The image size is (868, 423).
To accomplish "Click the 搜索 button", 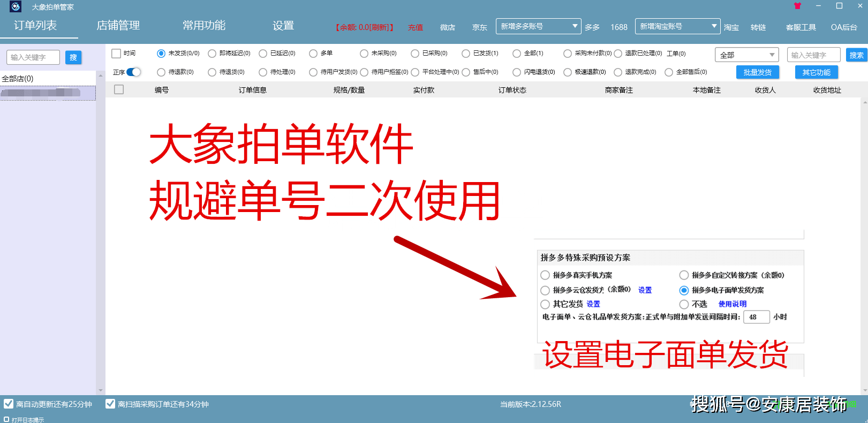I will tap(857, 55).
